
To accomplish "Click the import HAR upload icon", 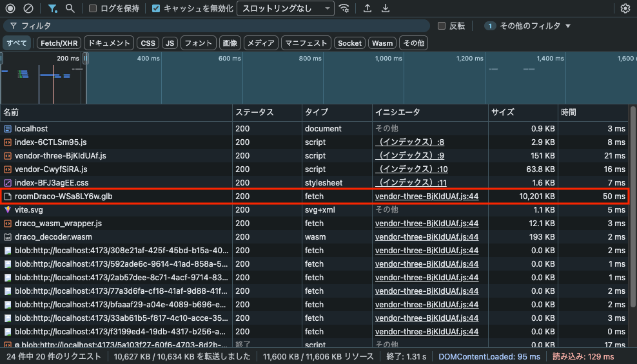I will 367,8.
